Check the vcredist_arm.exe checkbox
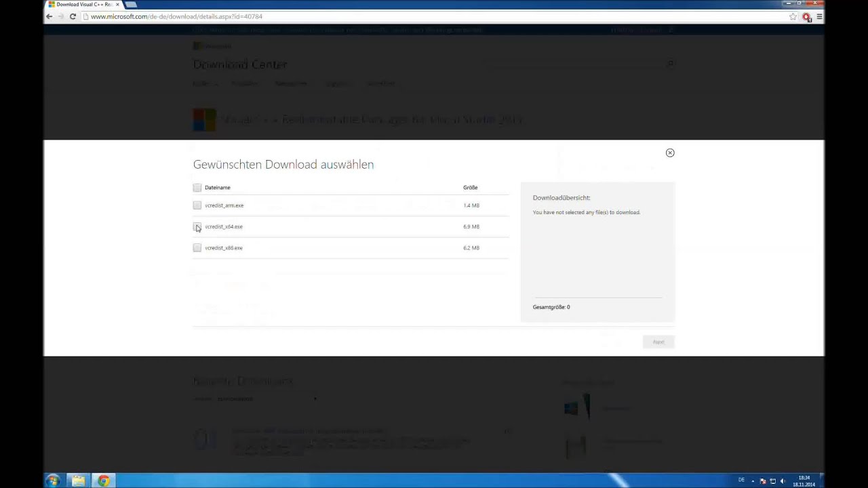868x488 pixels. tap(197, 205)
